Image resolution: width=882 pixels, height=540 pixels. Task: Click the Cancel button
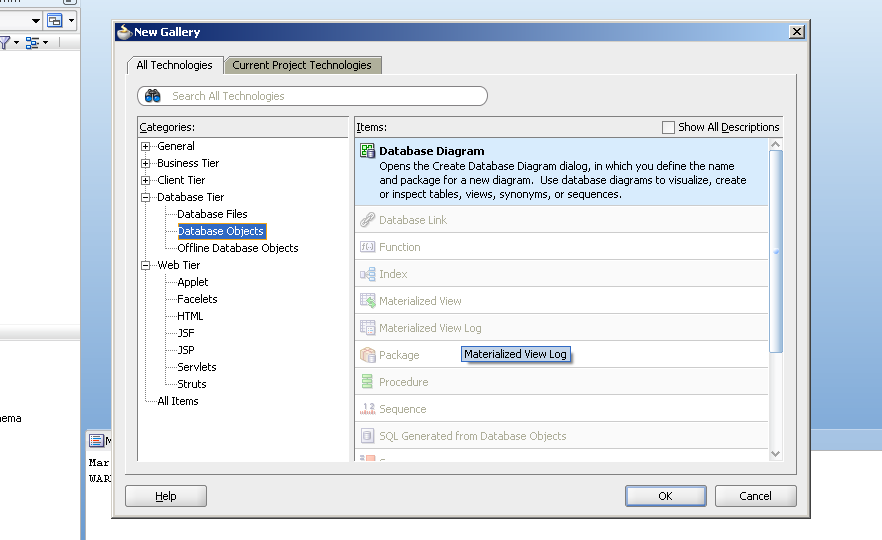point(755,496)
